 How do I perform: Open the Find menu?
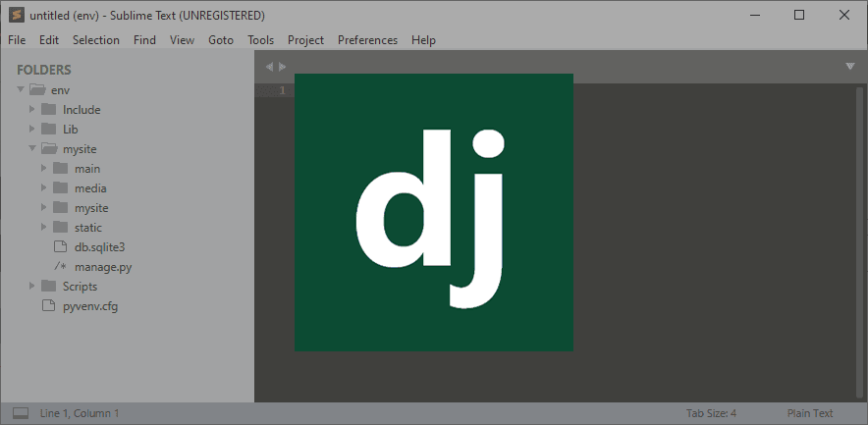[144, 40]
